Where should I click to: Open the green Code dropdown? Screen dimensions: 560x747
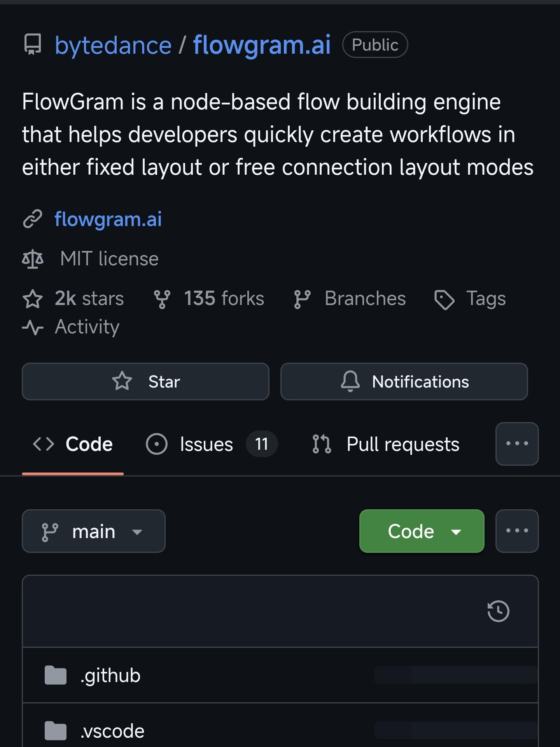click(x=422, y=531)
